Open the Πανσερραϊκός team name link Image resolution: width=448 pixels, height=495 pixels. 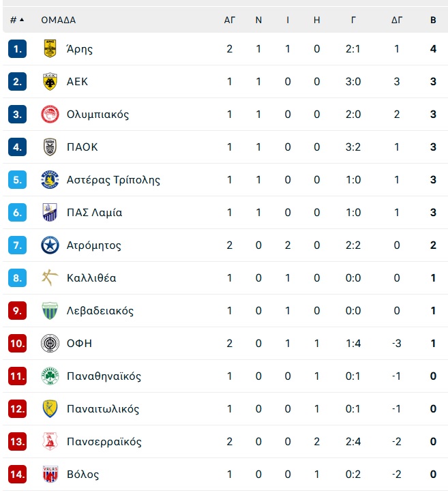click(104, 442)
